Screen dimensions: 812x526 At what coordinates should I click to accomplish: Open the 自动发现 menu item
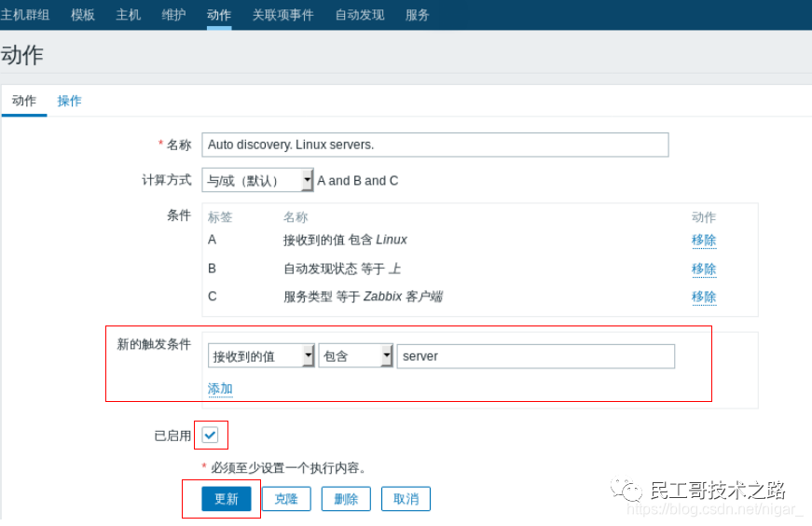pyautogui.click(x=360, y=15)
